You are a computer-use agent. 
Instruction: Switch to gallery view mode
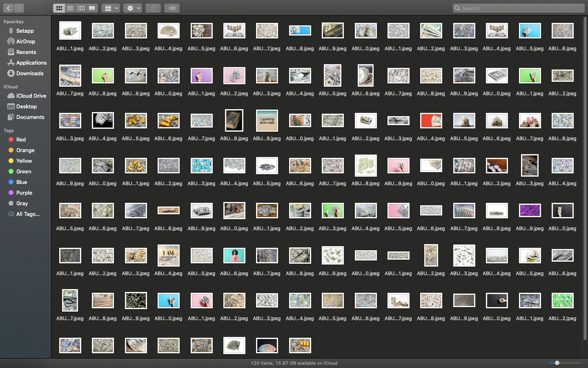92,8
